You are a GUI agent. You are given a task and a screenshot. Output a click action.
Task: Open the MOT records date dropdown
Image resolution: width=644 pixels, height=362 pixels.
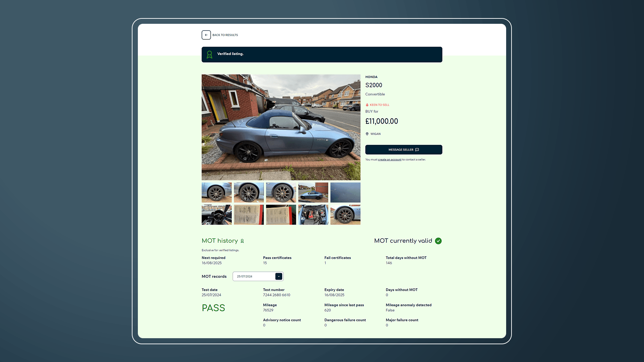258,276
